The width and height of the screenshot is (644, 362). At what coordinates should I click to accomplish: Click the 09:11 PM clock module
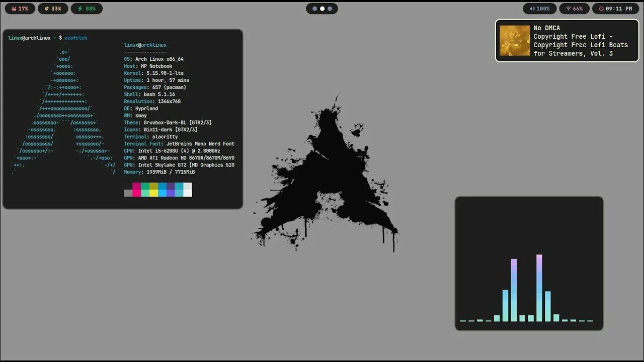(x=615, y=9)
